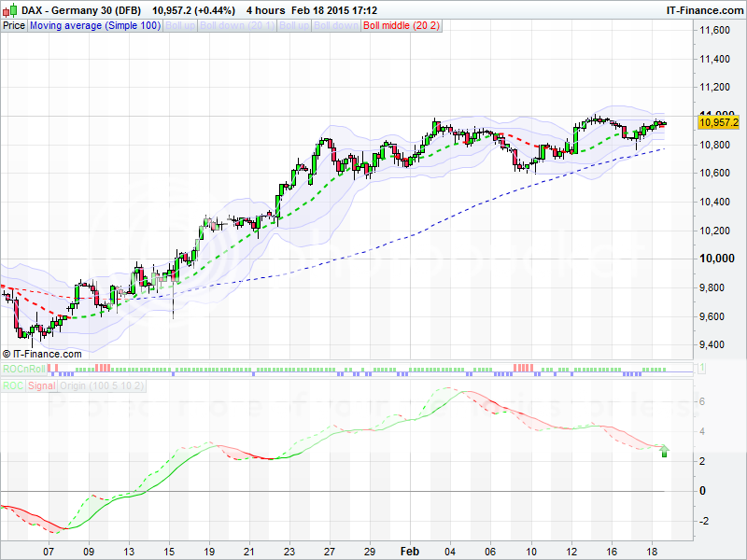
Task: Toggle the Boll middle (20 2) legend
Action: coord(401,26)
